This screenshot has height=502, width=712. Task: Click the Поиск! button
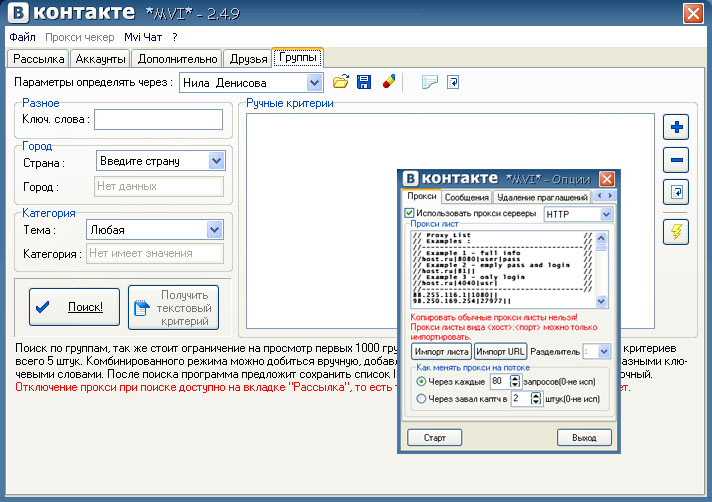74,307
